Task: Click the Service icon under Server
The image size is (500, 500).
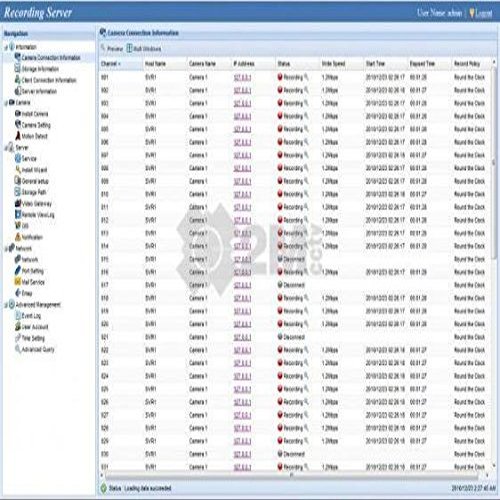Action: [x=18, y=158]
